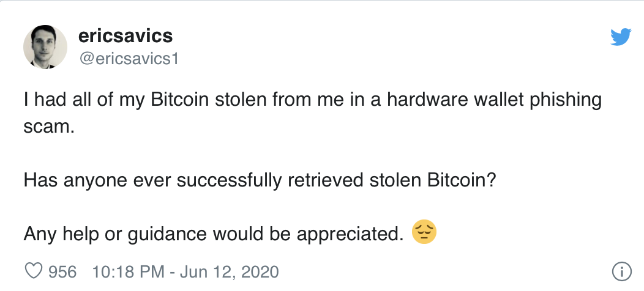Click the Jun 12, 2020 date
Image resolution: width=644 pixels, height=291 pixels.
pyautogui.click(x=229, y=272)
